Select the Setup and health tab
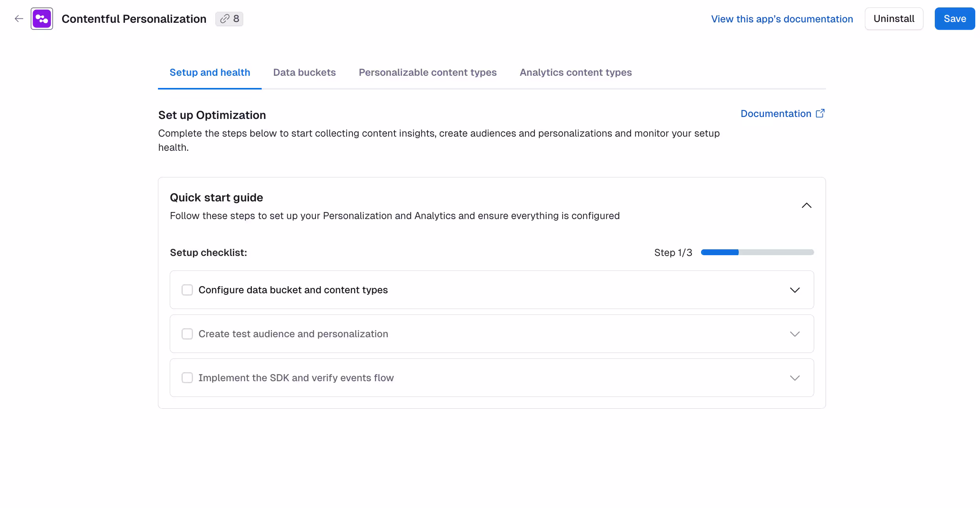This screenshot has height=508, width=980. point(210,73)
